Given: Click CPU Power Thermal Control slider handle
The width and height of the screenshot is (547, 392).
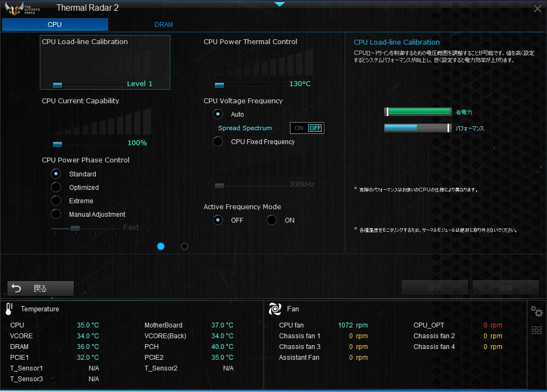Looking at the screenshot, I should pos(219,85).
